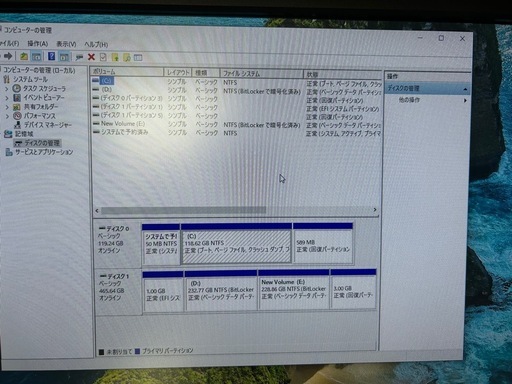
Task: Open the ヘルプ(H) menu
Action: [96, 44]
